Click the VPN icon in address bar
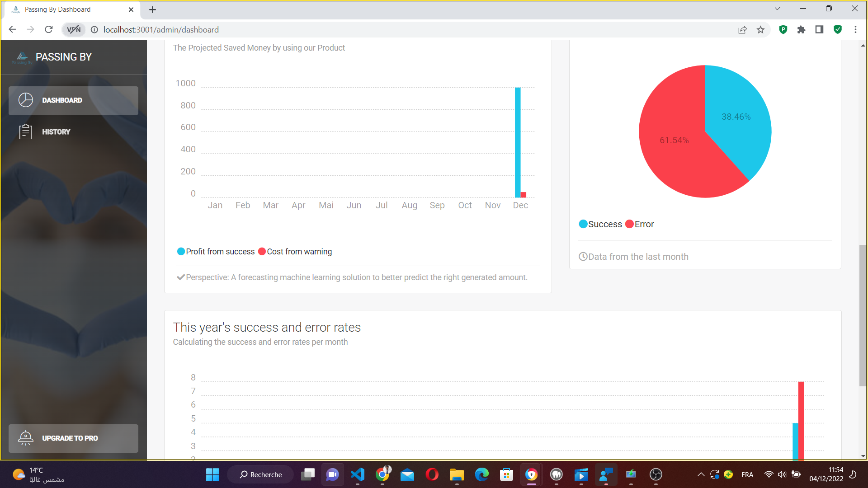 (74, 30)
